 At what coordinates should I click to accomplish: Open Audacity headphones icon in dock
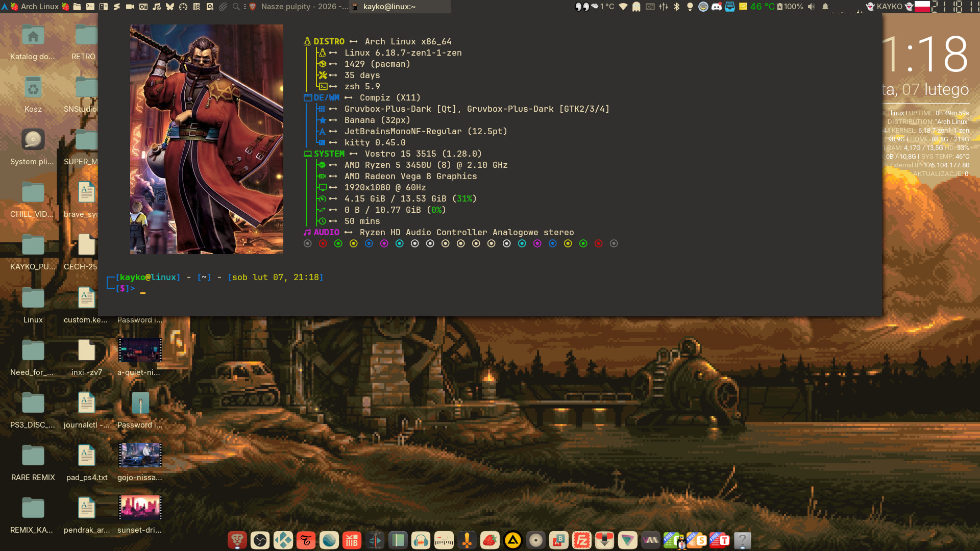(421, 540)
